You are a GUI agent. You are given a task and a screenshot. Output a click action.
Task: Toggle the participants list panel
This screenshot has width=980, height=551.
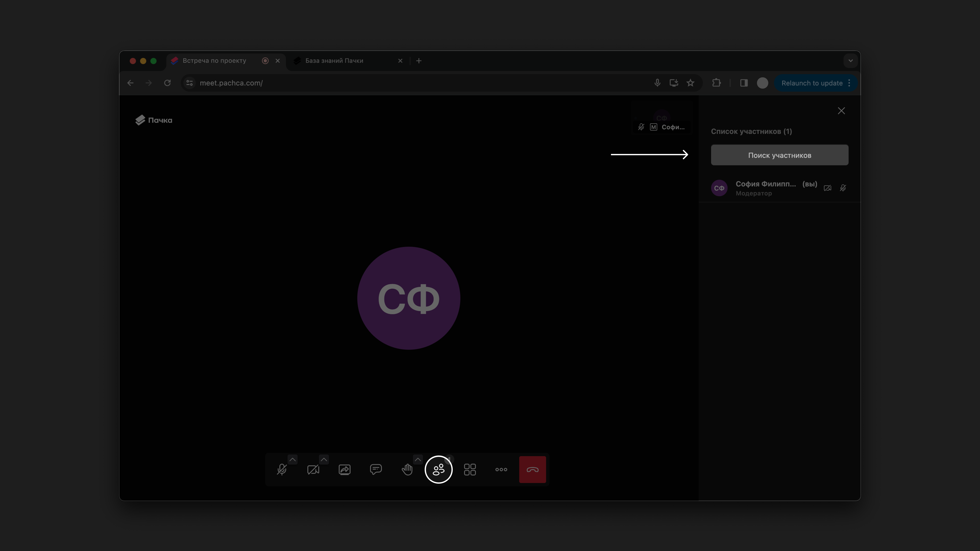[438, 470]
